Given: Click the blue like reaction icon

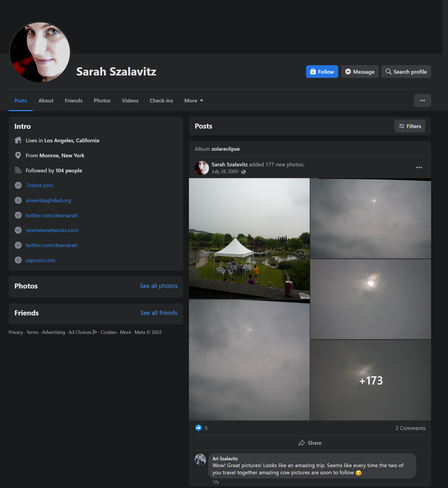Looking at the screenshot, I should click(198, 428).
